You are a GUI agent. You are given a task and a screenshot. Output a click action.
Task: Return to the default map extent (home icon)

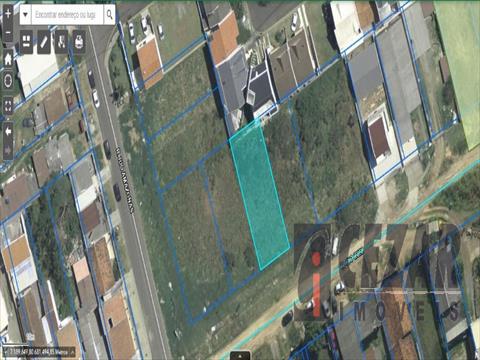tap(8, 59)
